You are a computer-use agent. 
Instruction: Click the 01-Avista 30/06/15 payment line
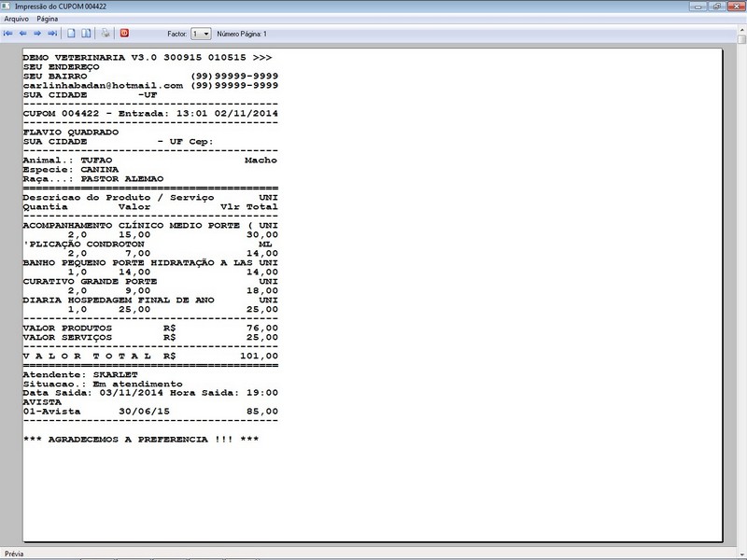click(x=150, y=412)
